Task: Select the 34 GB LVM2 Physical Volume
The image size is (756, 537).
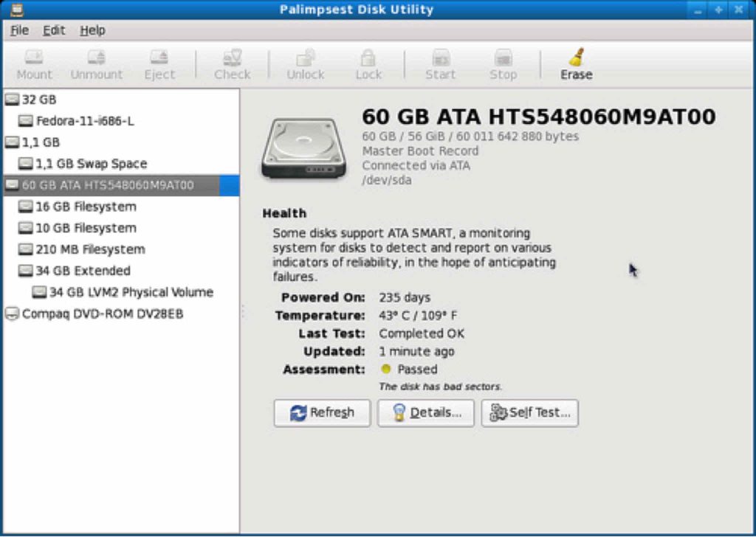Action: 120,292
